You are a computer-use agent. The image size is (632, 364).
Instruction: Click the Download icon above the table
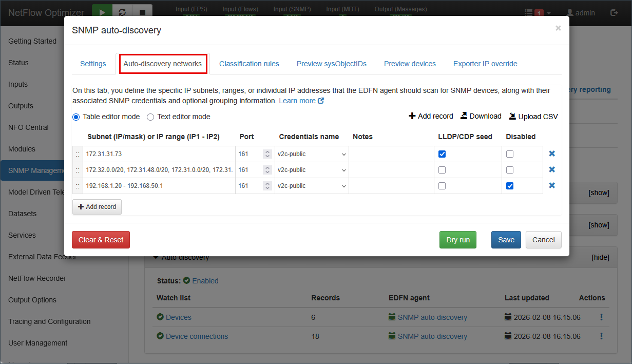[464, 116]
